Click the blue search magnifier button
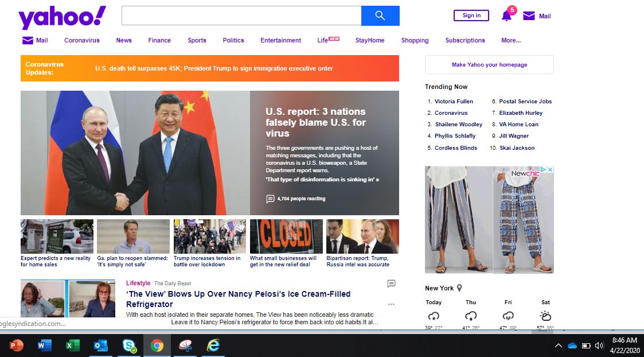644x357 pixels. 380,16
